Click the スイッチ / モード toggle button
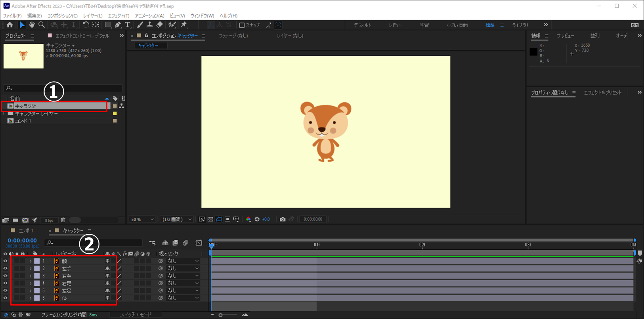This screenshot has height=319, width=644. click(x=136, y=315)
